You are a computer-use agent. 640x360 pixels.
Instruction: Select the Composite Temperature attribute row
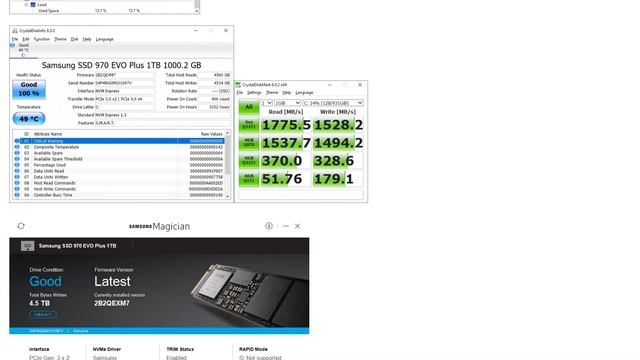click(118, 147)
